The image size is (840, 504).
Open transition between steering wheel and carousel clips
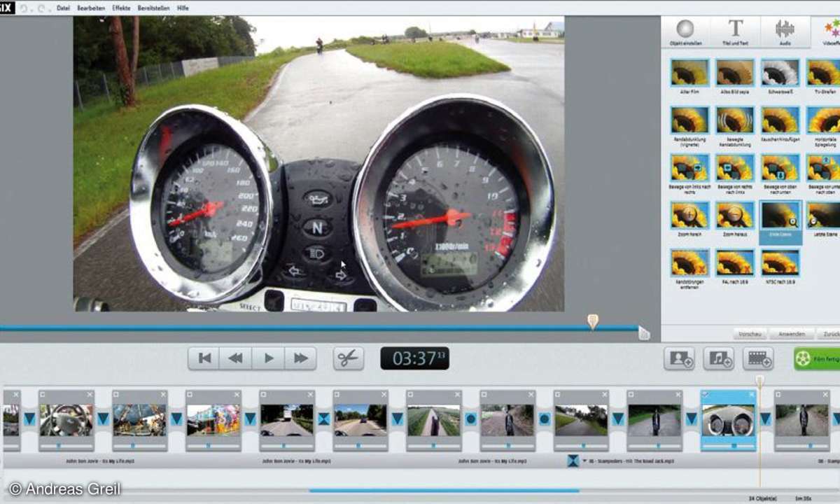pos(103,419)
